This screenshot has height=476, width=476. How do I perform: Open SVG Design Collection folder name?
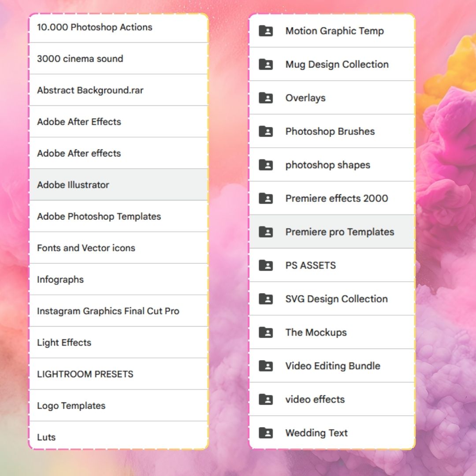point(336,299)
